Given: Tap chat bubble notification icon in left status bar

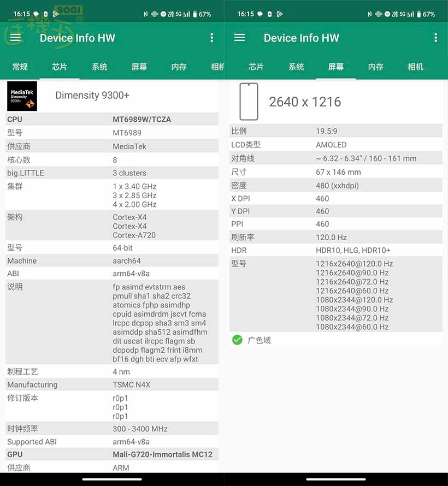Looking at the screenshot, I should click(36, 14).
